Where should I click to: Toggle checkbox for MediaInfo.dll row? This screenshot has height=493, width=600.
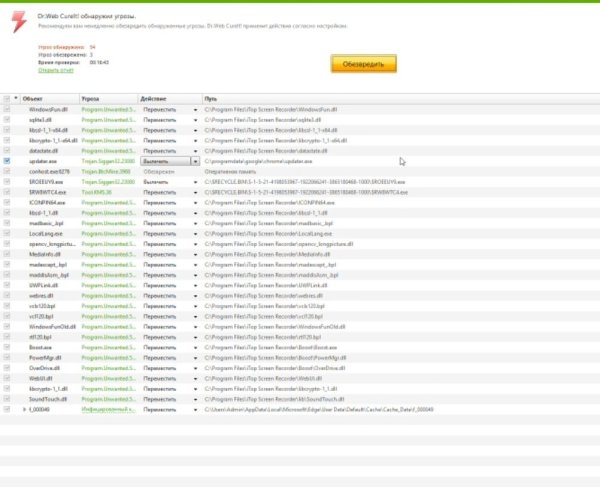click(x=7, y=254)
